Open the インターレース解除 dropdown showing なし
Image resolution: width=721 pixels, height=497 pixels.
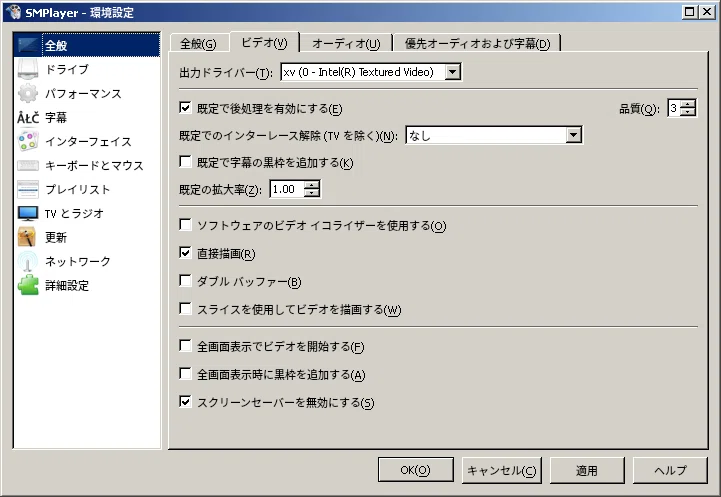coord(494,135)
